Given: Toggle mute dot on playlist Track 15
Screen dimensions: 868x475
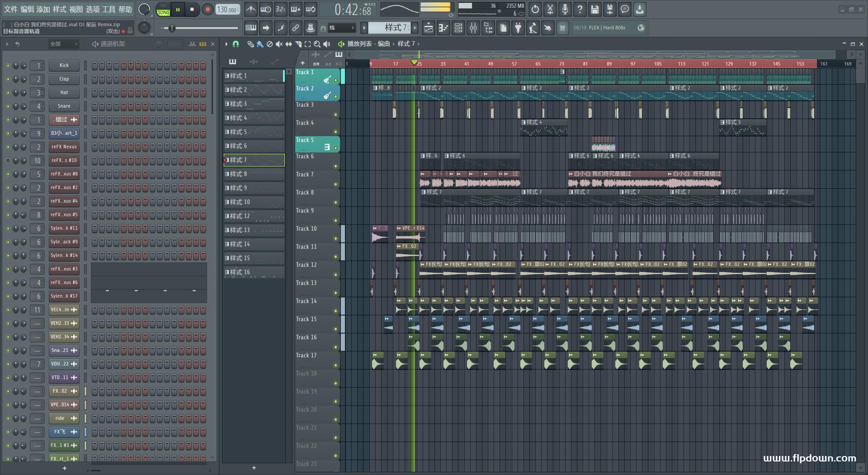Looking at the screenshot, I should (335, 329).
